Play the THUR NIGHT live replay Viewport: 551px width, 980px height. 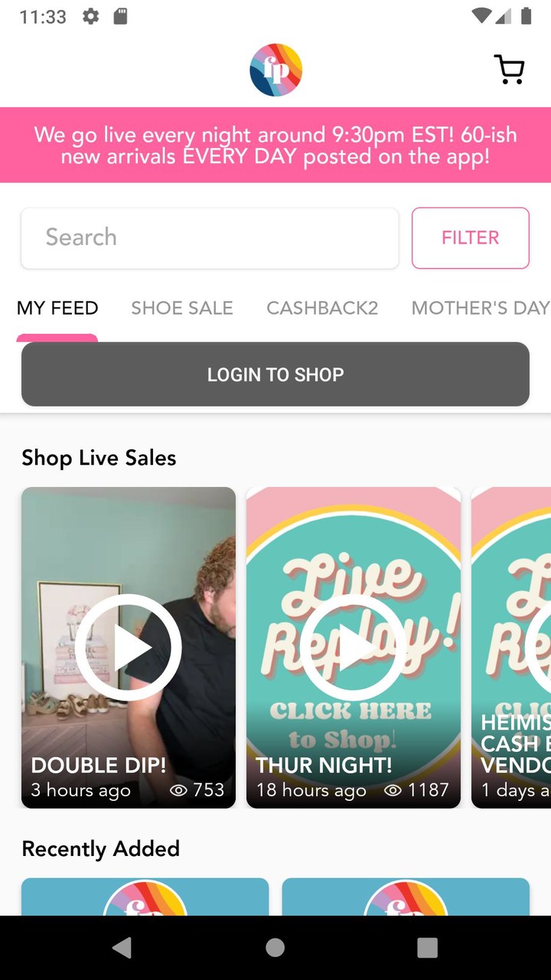[354, 647]
